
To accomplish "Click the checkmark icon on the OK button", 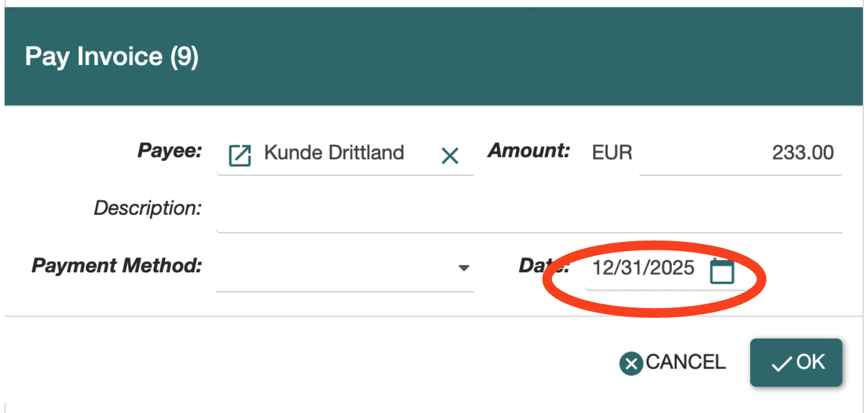I will coord(781,364).
